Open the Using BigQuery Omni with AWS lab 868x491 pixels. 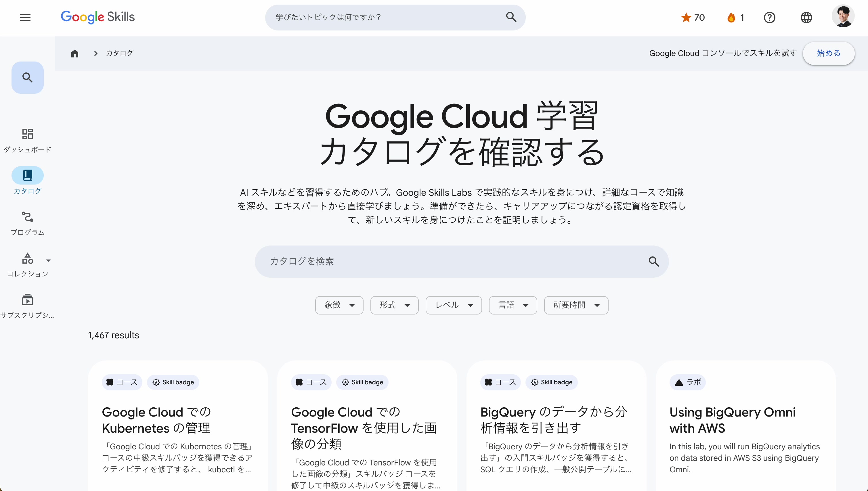(x=732, y=420)
